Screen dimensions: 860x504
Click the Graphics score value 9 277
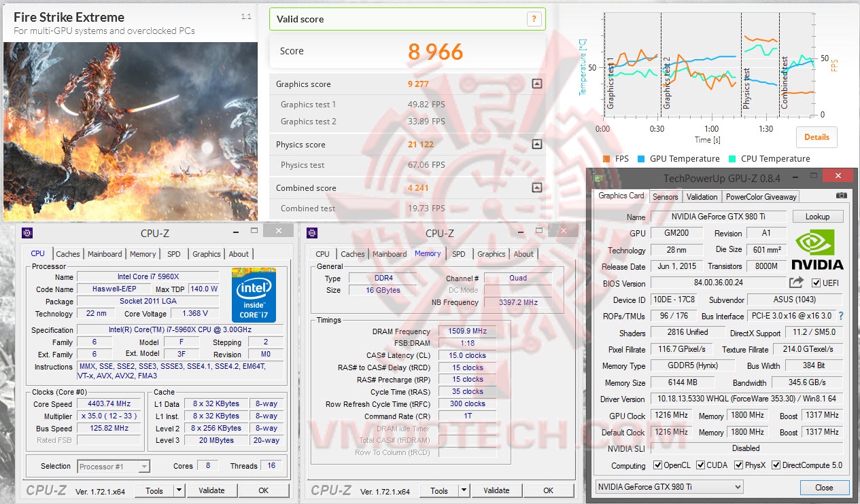[x=419, y=84]
